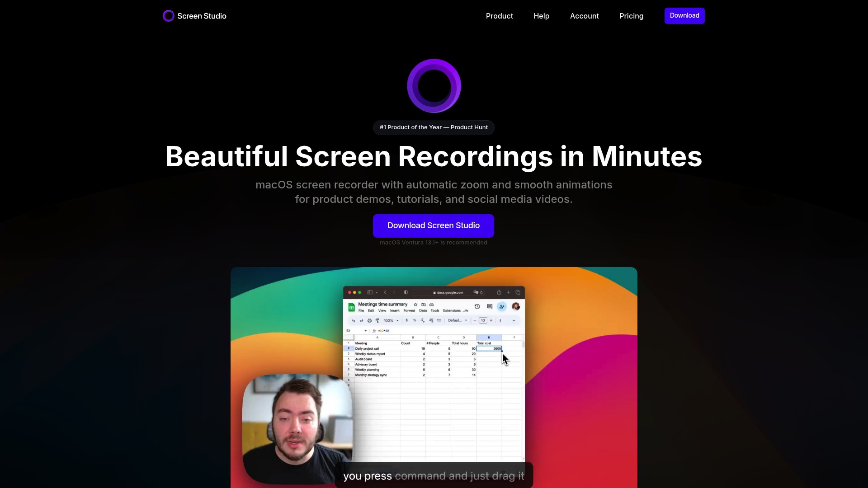This screenshot has width=868, height=488.
Task: Add a new tab in demo Safari
Action: pos(508,292)
